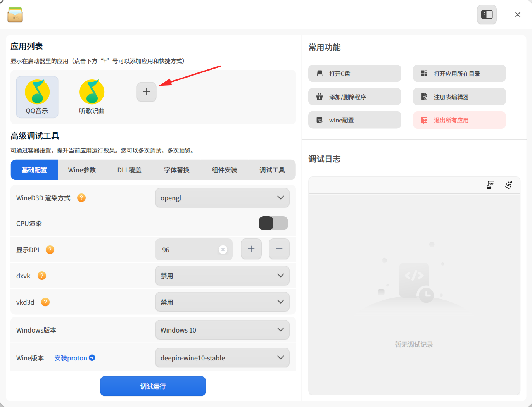Image resolution: width=532 pixels, height=407 pixels.
Task: Click the 调试运行 button
Action: (x=153, y=386)
